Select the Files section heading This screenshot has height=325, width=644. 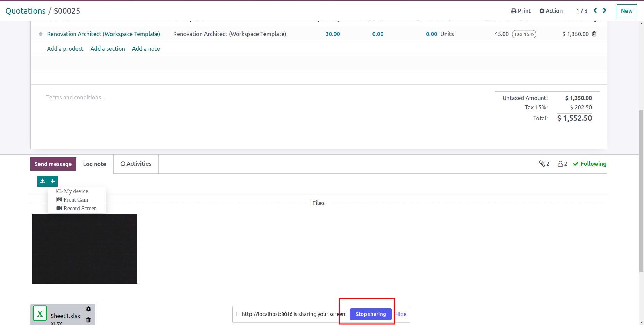[x=318, y=203]
